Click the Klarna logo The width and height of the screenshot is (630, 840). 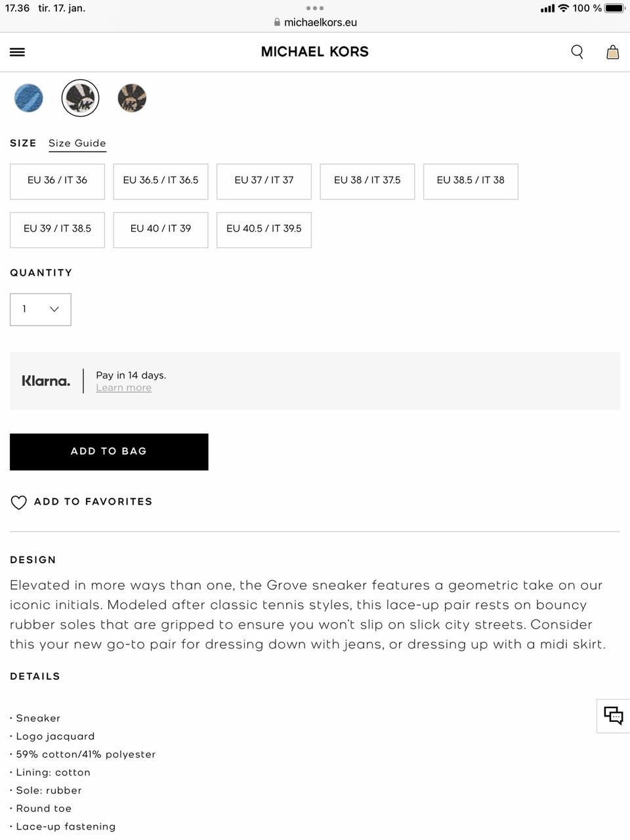point(46,381)
